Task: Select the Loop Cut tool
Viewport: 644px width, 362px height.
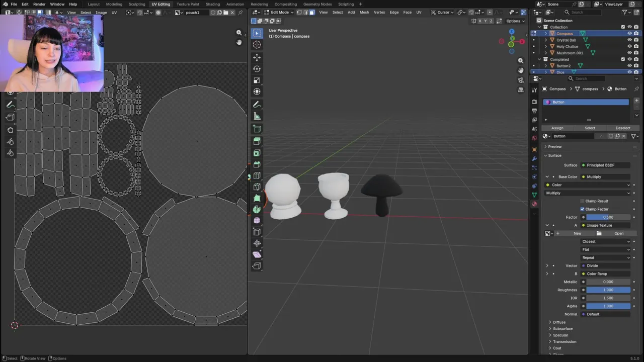Action: pos(257,175)
